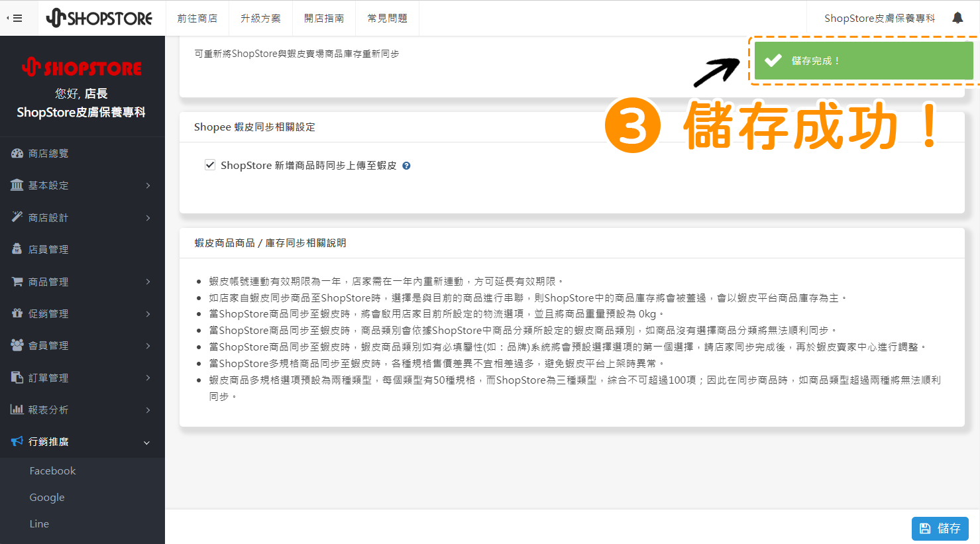Viewport: 980px width, 544px height.
Task: Open ShopStore皮膚保養專科 account menu
Action: tap(879, 18)
